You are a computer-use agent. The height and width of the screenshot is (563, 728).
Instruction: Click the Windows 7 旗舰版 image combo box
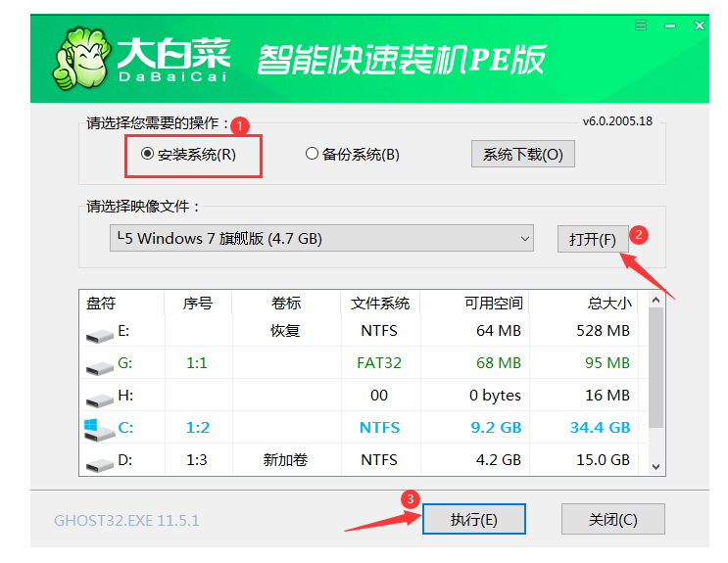pos(321,238)
